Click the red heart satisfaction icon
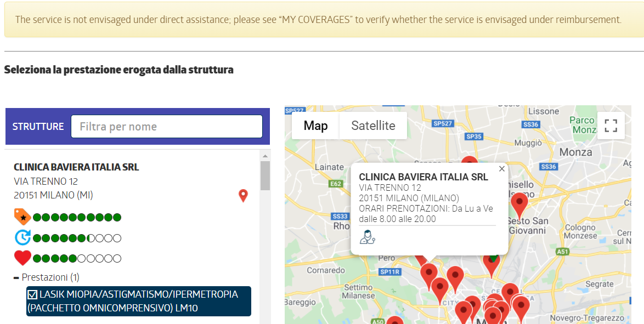The width and height of the screenshot is (644, 324). click(22, 258)
